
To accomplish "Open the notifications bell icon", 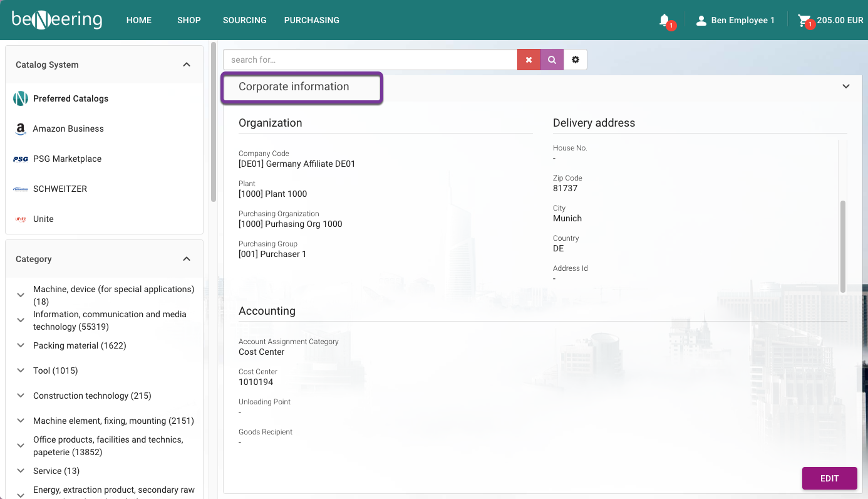I will click(x=664, y=20).
